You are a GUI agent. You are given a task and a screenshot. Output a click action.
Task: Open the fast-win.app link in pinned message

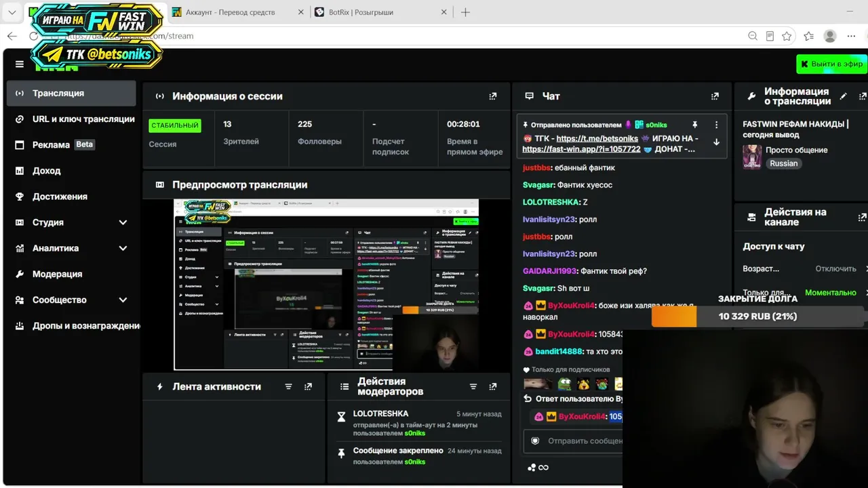click(581, 148)
